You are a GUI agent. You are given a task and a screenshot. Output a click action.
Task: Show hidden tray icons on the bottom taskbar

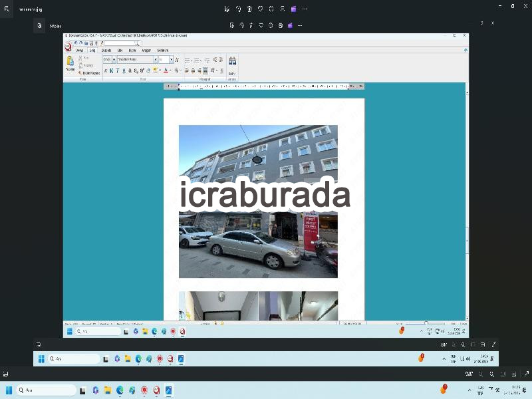[x=469, y=390]
